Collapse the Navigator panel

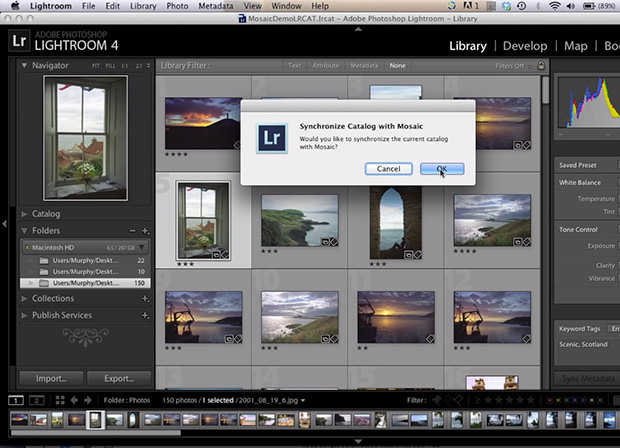24,65
